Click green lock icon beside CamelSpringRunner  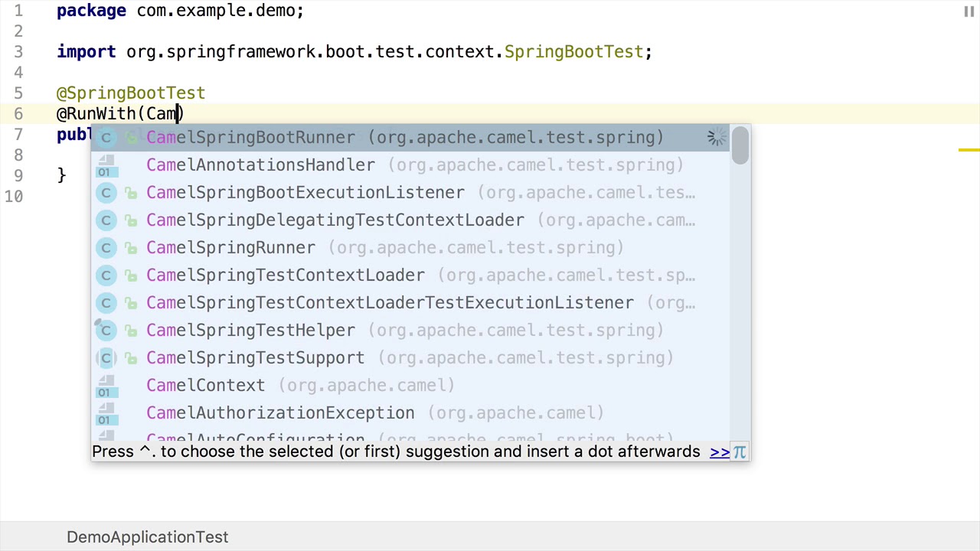point(131,248)
